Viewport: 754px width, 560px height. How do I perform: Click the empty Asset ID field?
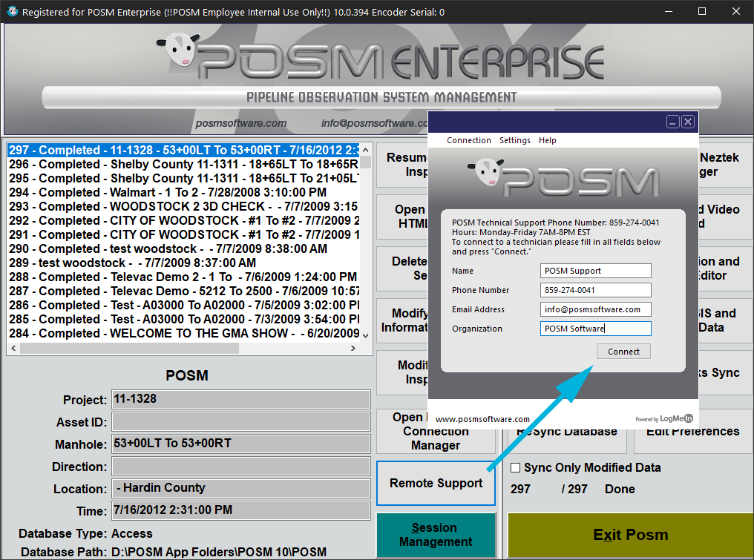tap(241, 421)
